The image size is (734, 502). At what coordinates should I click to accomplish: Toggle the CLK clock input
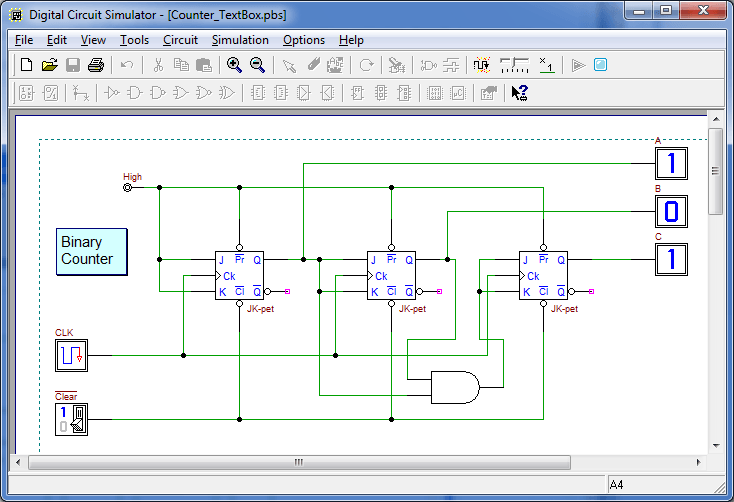pos(72,355)
